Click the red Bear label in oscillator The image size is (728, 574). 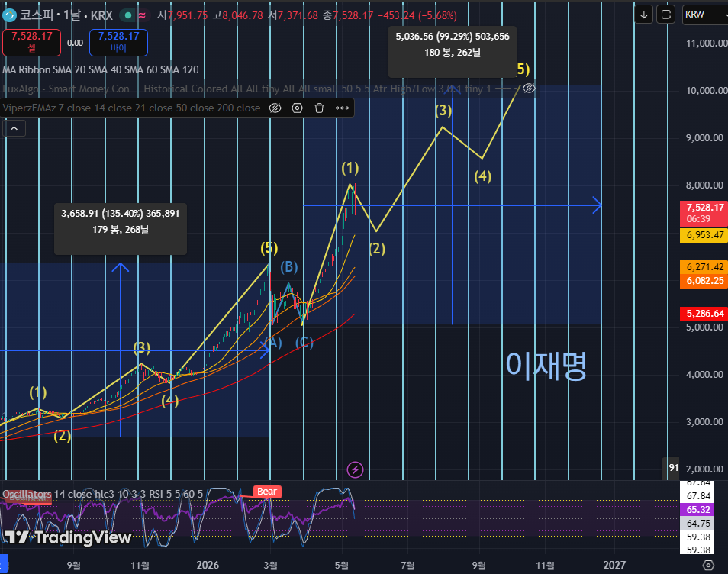click(x=267, y=492)
